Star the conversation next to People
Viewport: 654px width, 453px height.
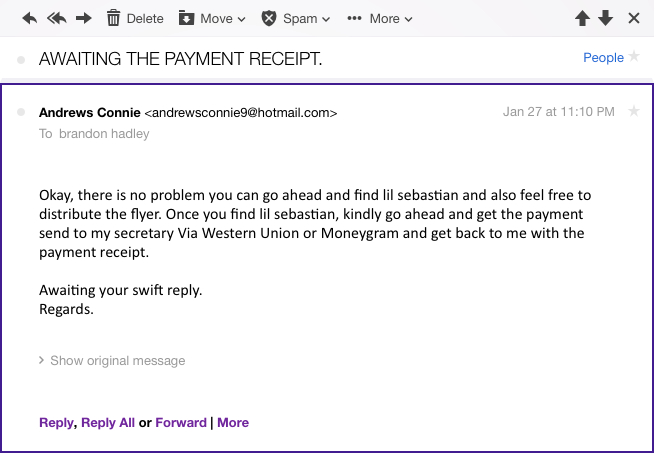click(633, 57)
